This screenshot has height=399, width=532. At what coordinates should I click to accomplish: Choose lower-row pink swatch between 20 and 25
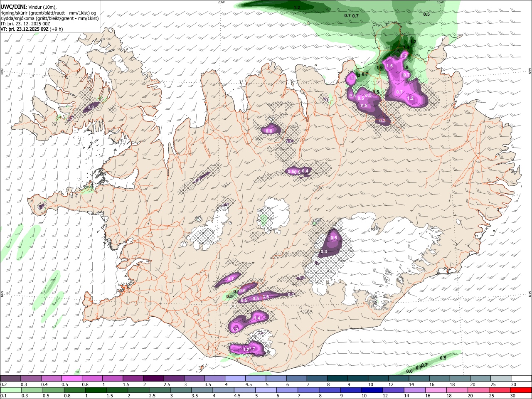tap(478, 390)
